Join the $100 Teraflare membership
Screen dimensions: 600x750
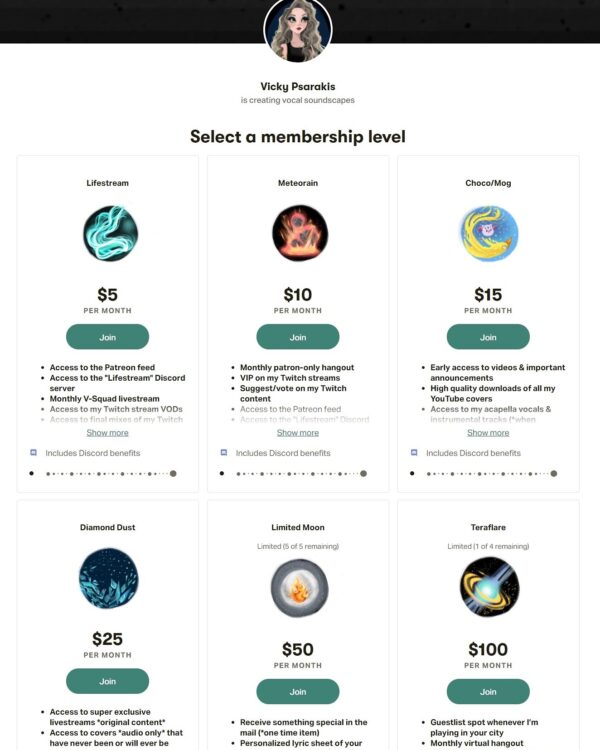coord(488,691)
